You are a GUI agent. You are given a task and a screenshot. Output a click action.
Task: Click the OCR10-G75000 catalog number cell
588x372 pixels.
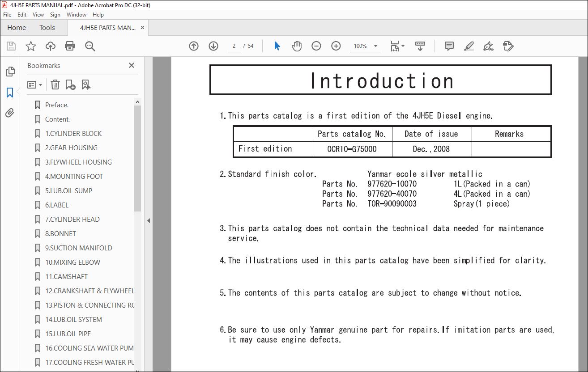click(x=352, y=149)
